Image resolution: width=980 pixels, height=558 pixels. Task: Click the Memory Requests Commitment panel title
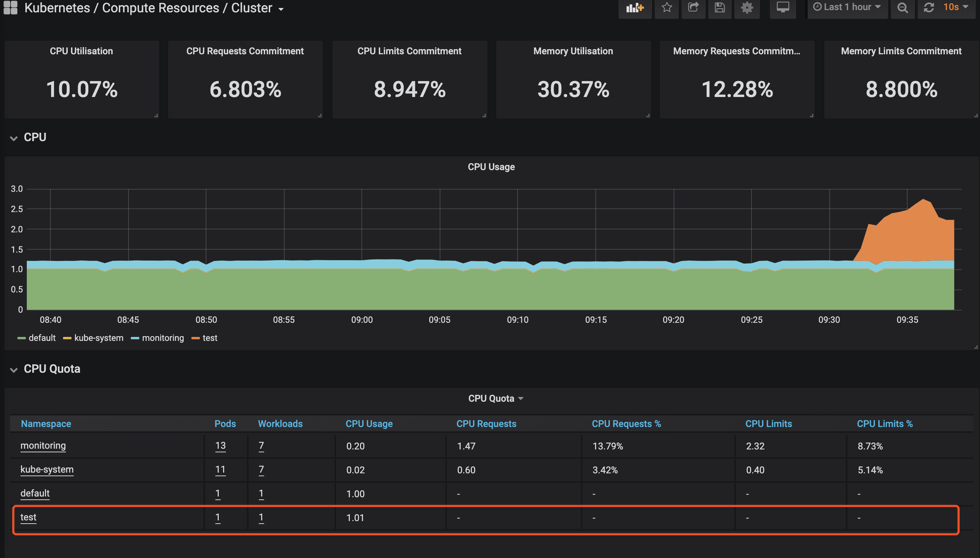coord(737,51)
